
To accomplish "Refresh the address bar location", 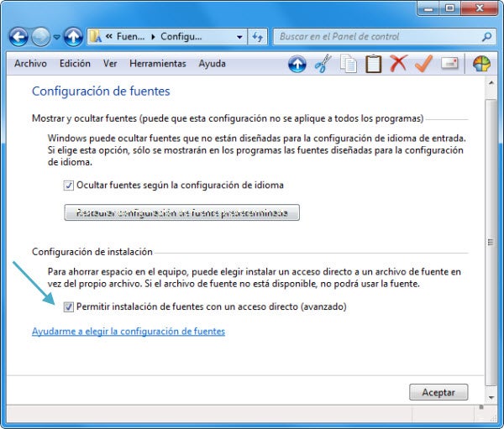I will (258, 37).
